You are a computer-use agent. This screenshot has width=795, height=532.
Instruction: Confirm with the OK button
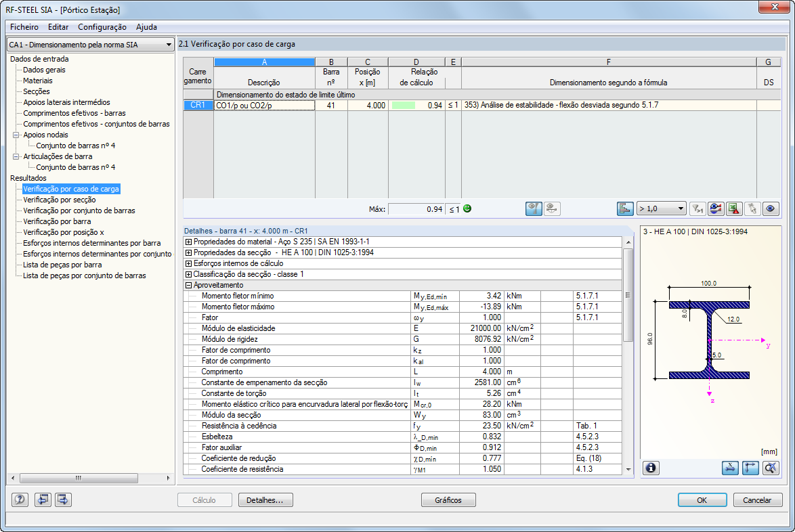point(702,500)
